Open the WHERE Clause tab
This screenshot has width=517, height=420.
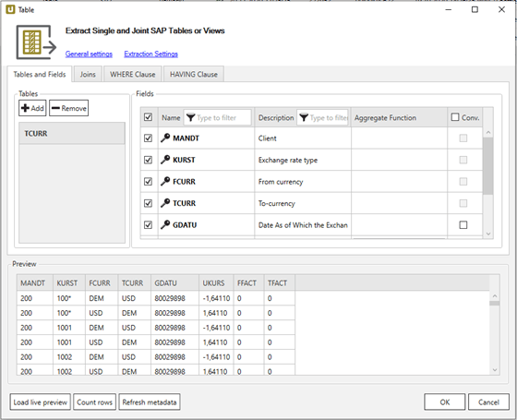tap(133, 74)
